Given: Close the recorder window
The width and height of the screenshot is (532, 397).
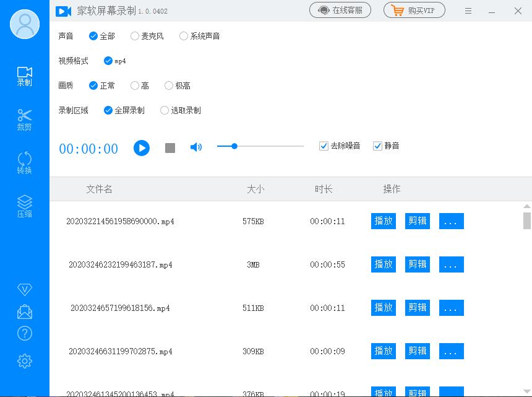Looking at the screenshot, I should [x=518, y=11].
